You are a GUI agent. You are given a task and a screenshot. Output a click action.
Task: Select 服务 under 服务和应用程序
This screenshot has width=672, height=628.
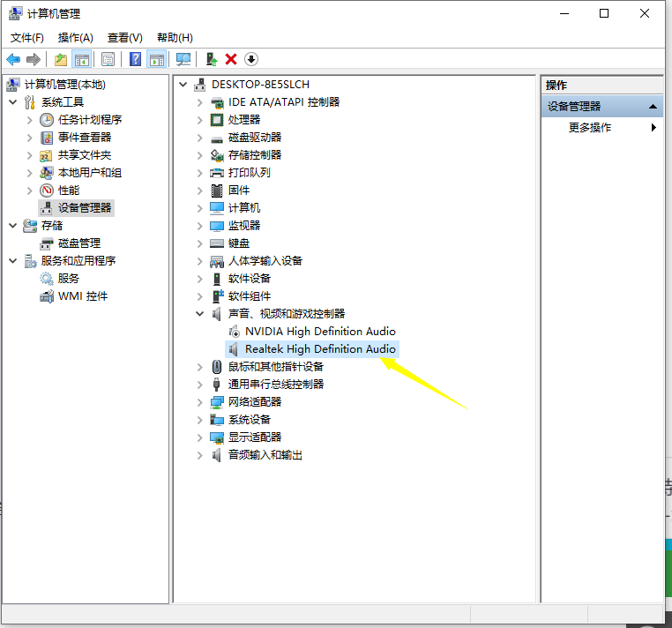[x=69, y=279]
